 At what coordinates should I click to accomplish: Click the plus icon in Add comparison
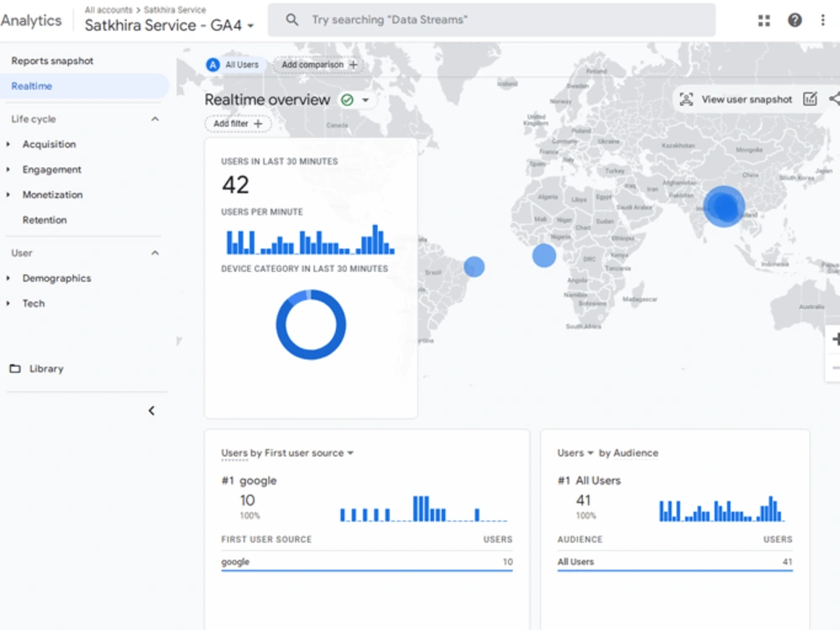(x=353, y=65)
